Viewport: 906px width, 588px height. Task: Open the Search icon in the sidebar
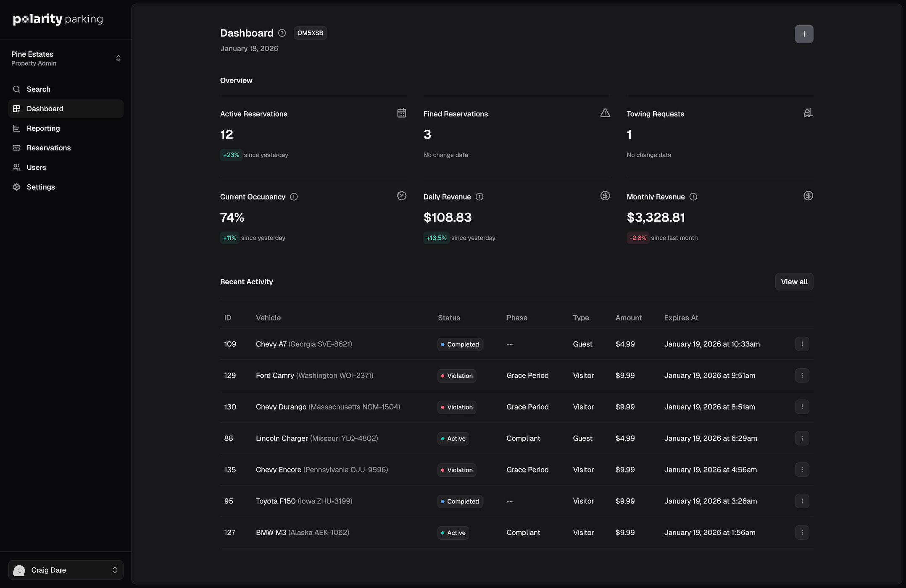pyautogui.click(x=16, y=89)
